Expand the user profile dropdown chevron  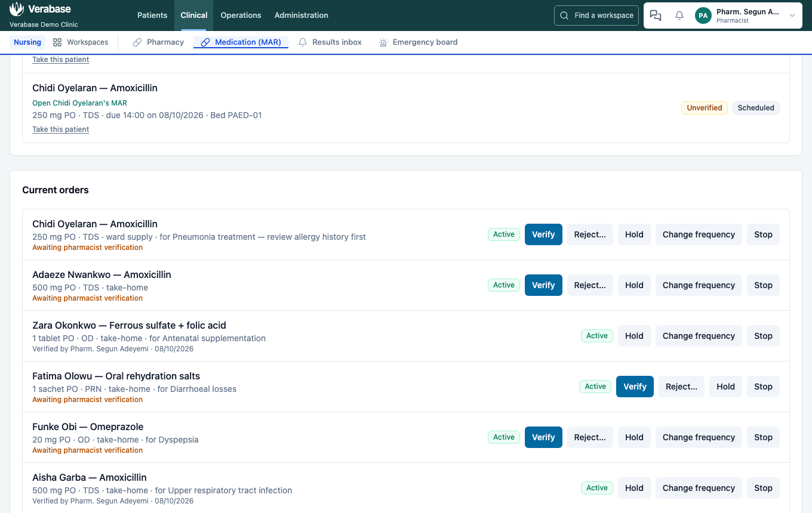pos(792,16)
